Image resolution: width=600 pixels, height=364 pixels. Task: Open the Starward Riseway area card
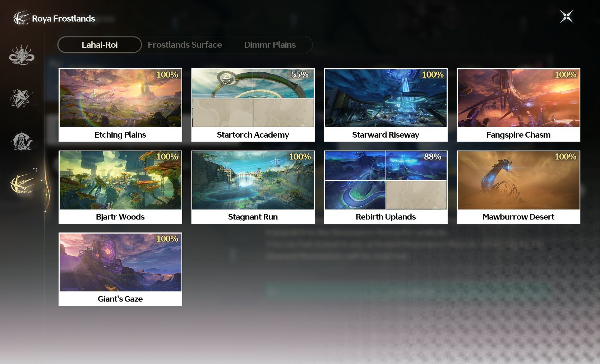click(386, 105)
